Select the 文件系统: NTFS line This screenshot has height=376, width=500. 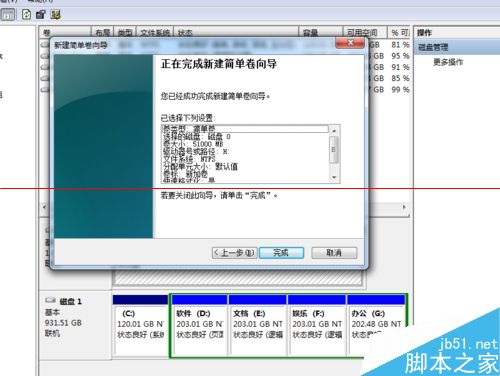189,159
